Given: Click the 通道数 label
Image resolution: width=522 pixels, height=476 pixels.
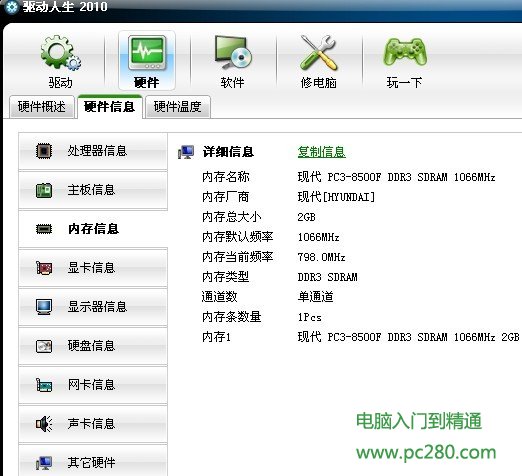Looking at the screenshot, I should coord(220,297).
